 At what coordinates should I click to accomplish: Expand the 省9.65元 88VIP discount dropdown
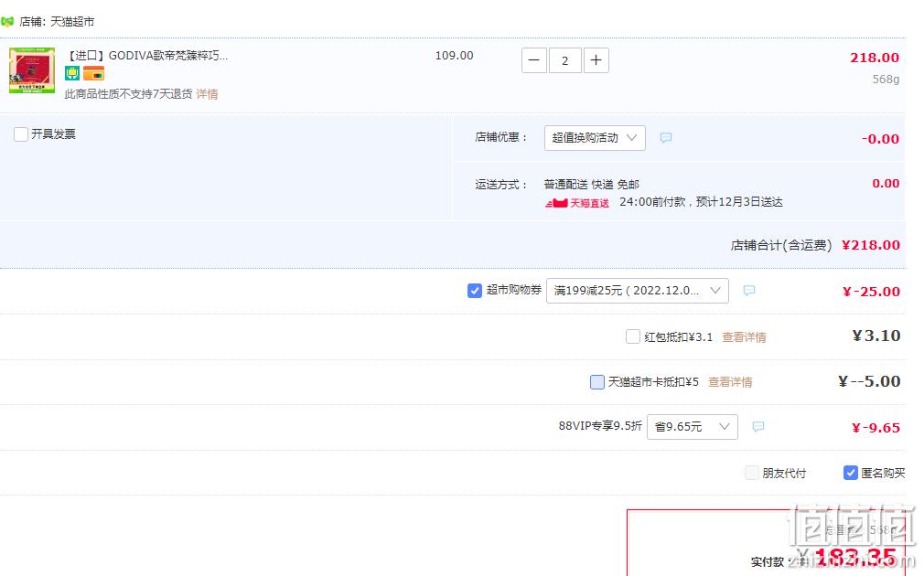(x=693, y=427)
